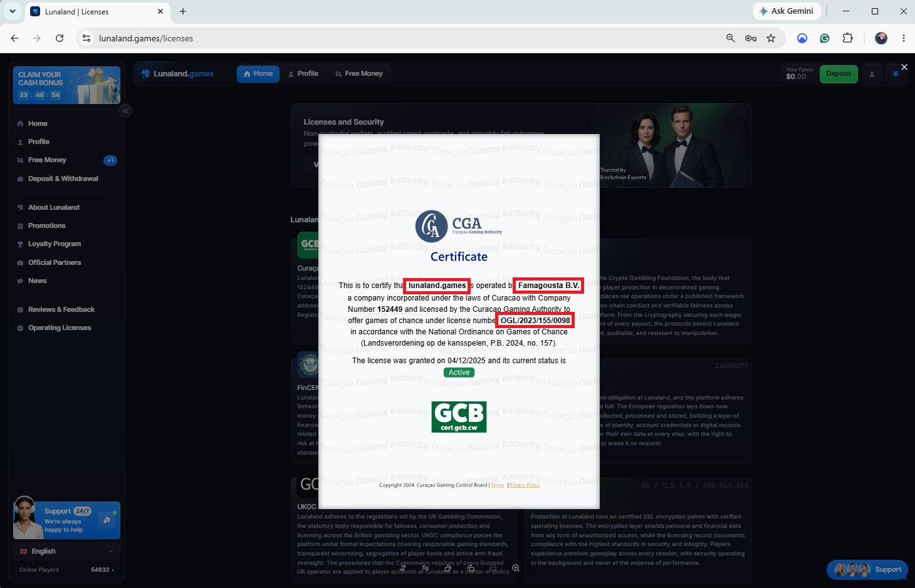This screenshot has height=588, width=915.
Task: Click the floating Support button
Action: [x=867, y=570]
